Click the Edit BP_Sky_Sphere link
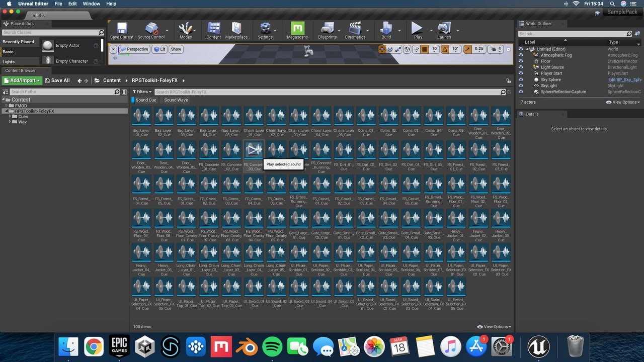 (624, 79)
